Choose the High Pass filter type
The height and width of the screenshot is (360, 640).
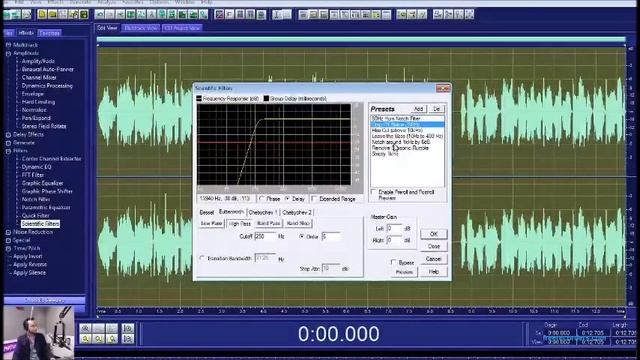(x=240, y=224)
